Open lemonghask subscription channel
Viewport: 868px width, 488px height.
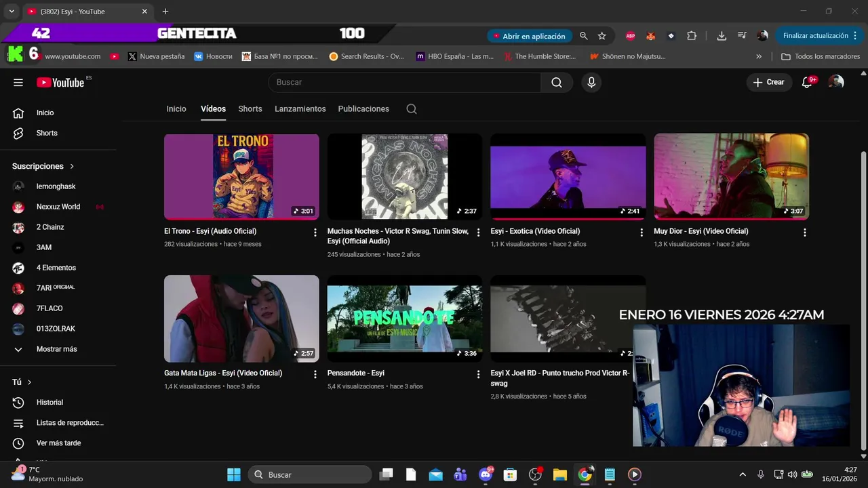(x=56, y=186)
